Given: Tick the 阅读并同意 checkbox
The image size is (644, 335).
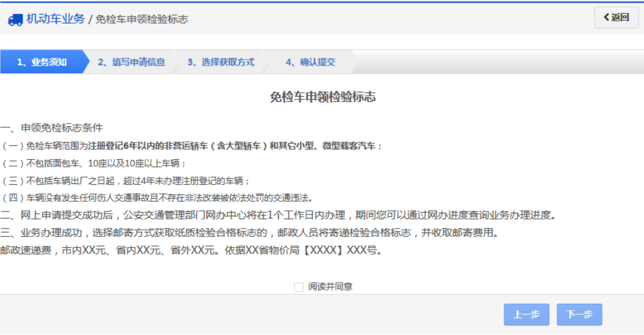Looking at the screenshot, I should pyautogui.click(x=298, y=287).
